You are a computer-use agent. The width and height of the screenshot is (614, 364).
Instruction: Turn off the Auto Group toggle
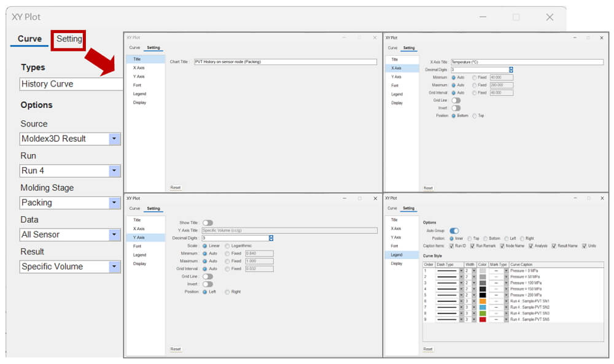click(454, 231)
